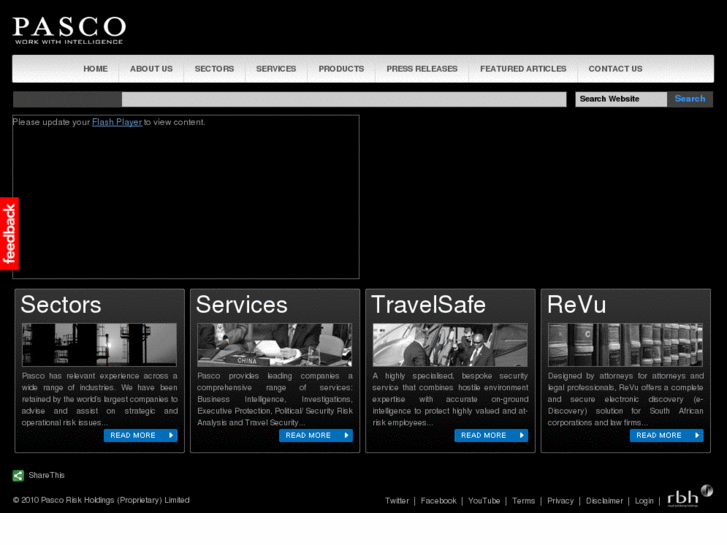This screenshot has height=545, width=727.
Task: Click the Sectors card heading
Action: click(61, 305)
